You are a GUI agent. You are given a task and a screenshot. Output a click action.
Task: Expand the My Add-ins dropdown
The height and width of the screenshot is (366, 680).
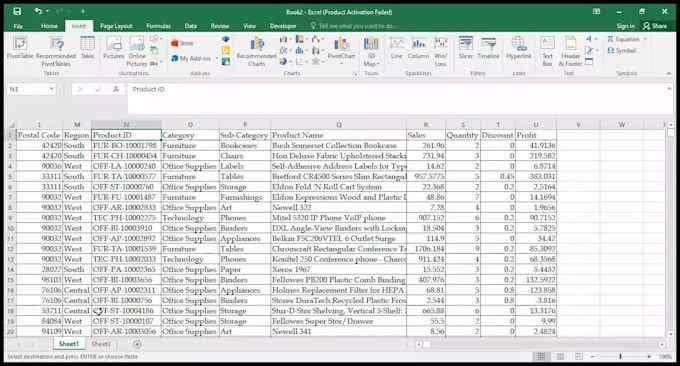[x=216, y=58]
